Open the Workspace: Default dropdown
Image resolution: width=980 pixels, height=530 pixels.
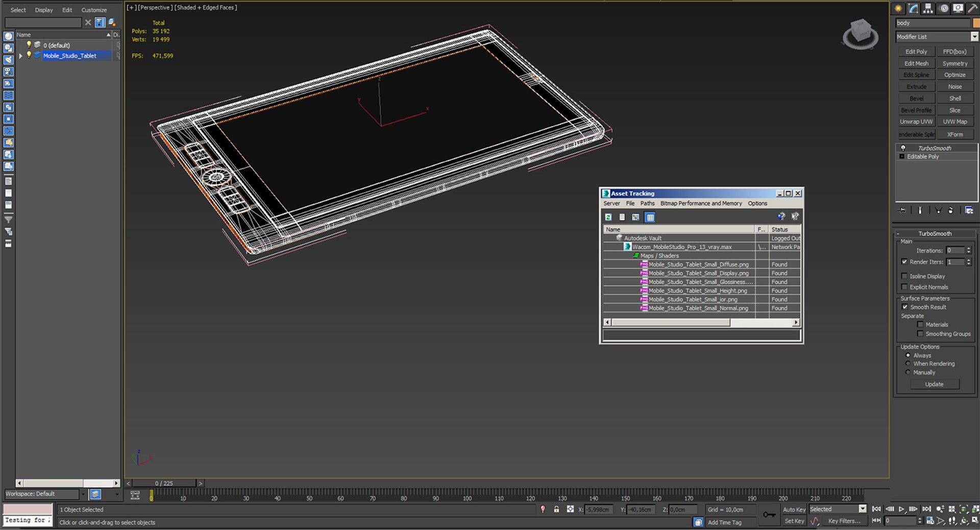tap(83, 494)
